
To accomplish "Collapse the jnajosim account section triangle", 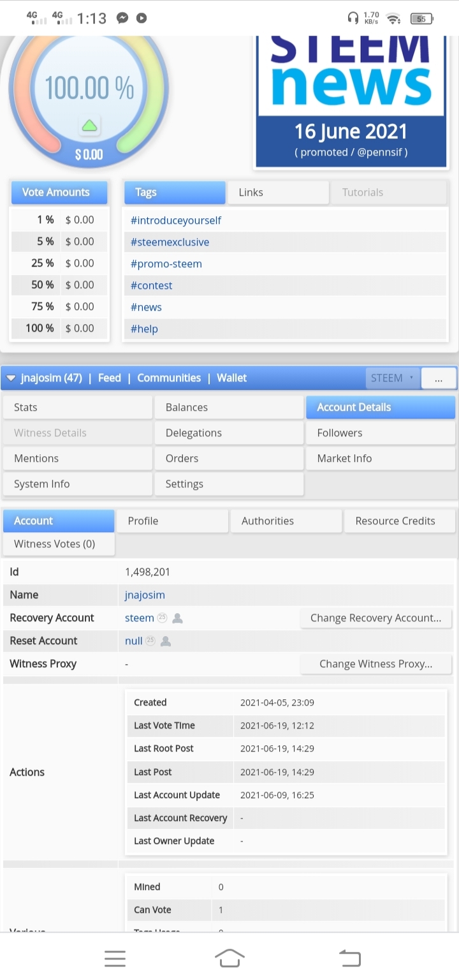I will [11, 378].
